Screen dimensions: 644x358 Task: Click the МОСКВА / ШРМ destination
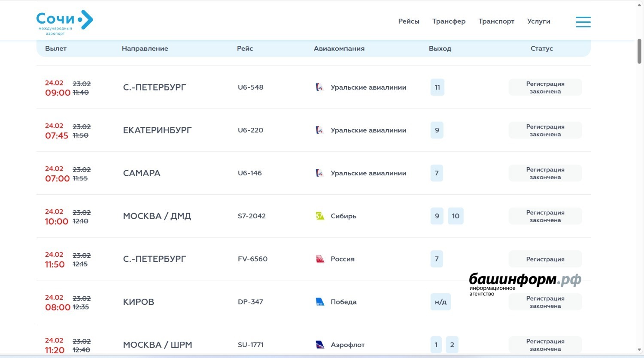(157, 345)
